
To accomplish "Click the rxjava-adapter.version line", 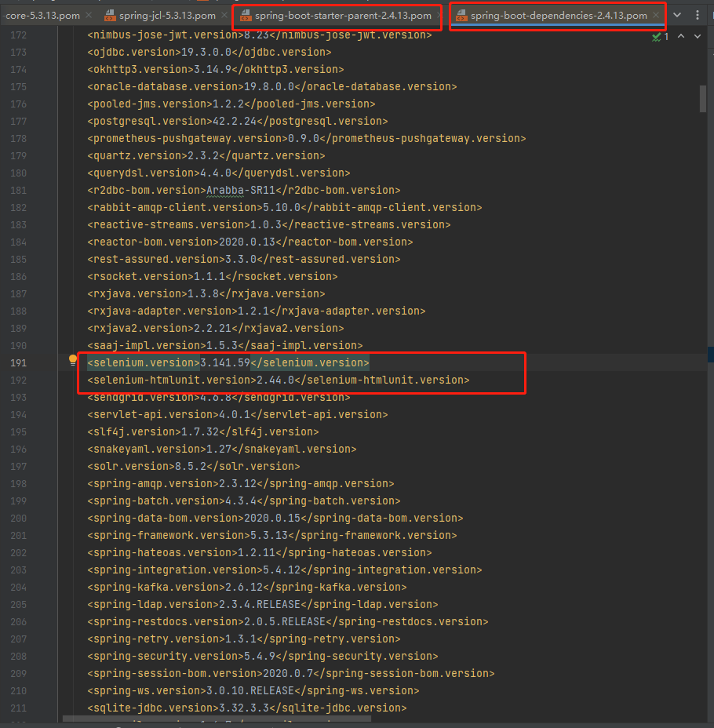I will (257, 311).
